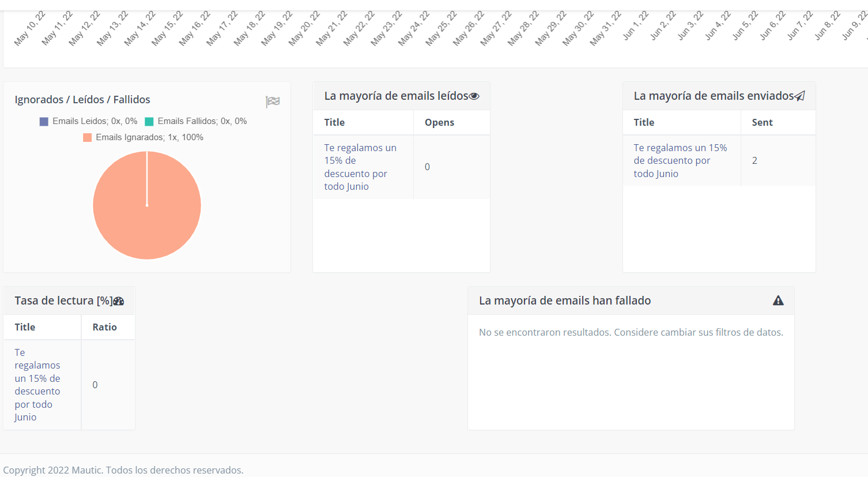Image resolution: width=868 pixels, height=477 pixels.
Task: Click the eye icon beside La mayoría de emails leídos
Action: [x=474, y=96]
